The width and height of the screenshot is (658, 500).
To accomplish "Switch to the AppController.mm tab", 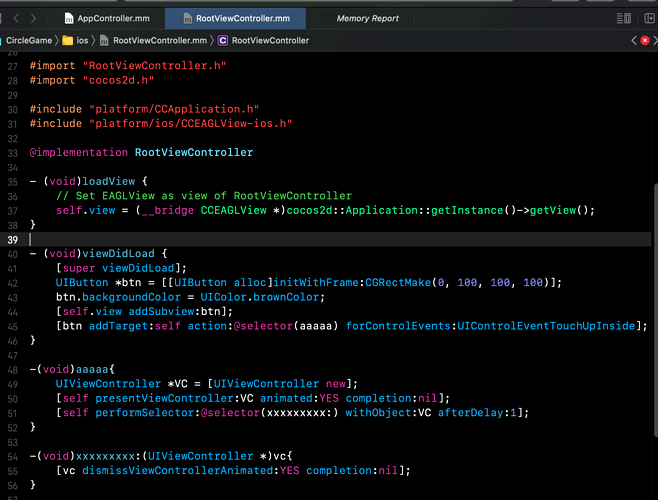I will tap(107, 18).
